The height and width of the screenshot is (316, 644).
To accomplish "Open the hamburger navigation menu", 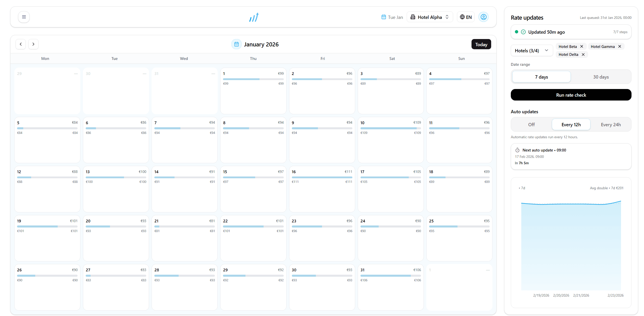I will pyautogui.click(x=24, y=17).
